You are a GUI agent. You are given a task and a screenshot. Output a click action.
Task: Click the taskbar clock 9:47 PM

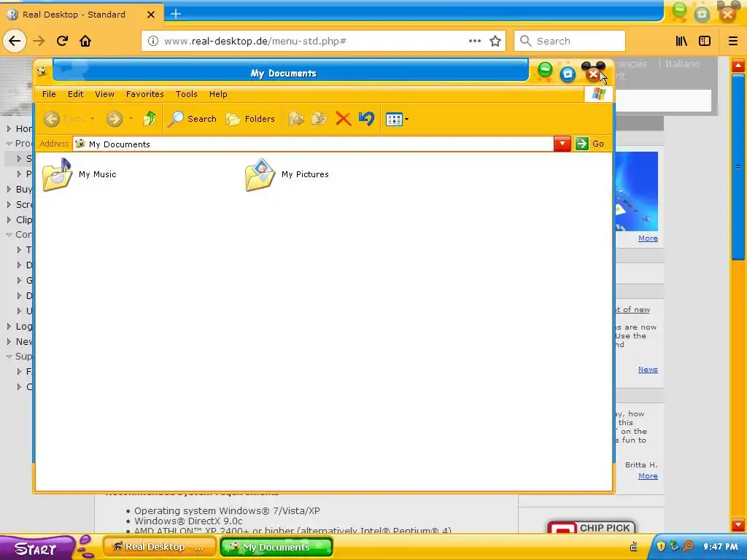720,547
